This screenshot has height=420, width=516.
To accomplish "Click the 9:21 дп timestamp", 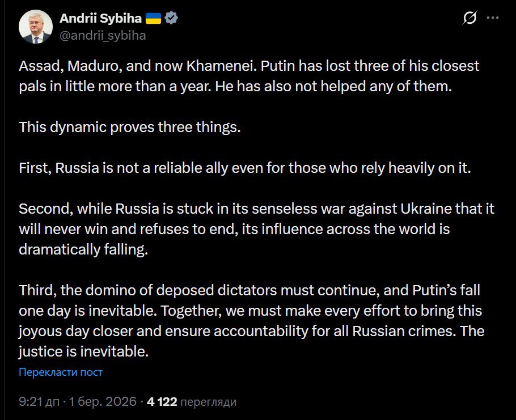I will (40, 402).
